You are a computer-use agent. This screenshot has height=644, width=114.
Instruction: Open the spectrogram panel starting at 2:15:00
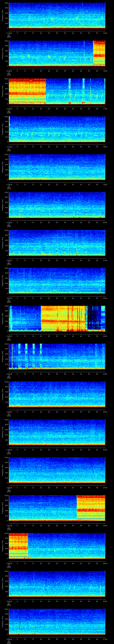57,53
